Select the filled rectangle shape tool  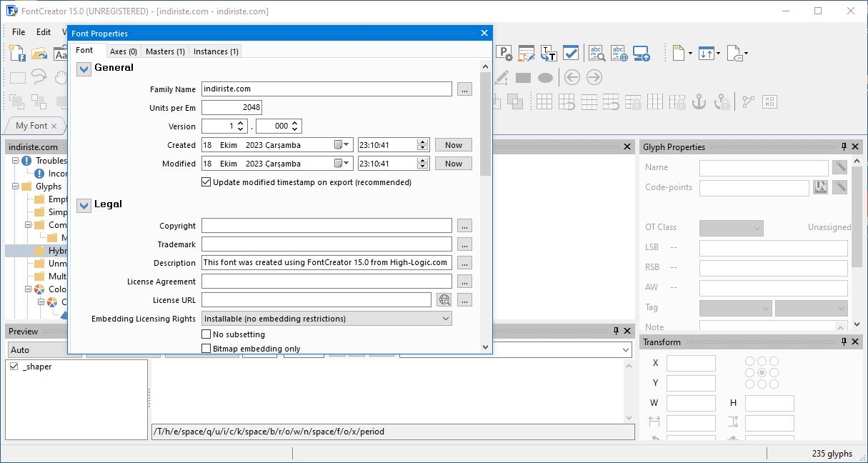(x=523, y=77)
